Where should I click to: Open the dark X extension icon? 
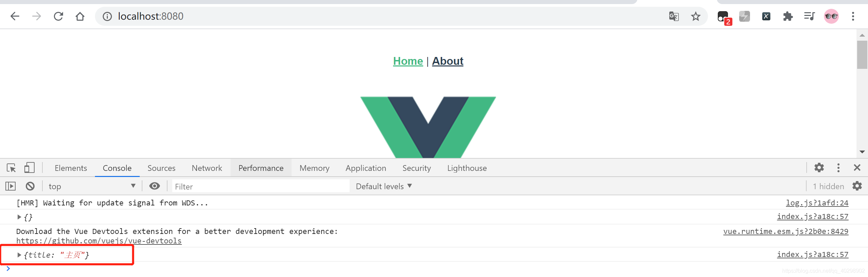[x=766, y=16]
